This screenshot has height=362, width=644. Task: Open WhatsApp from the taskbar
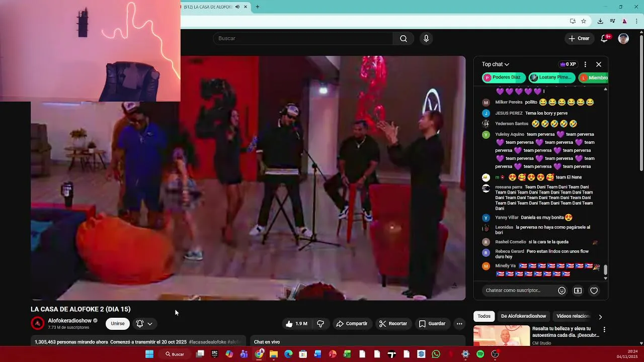436,354
